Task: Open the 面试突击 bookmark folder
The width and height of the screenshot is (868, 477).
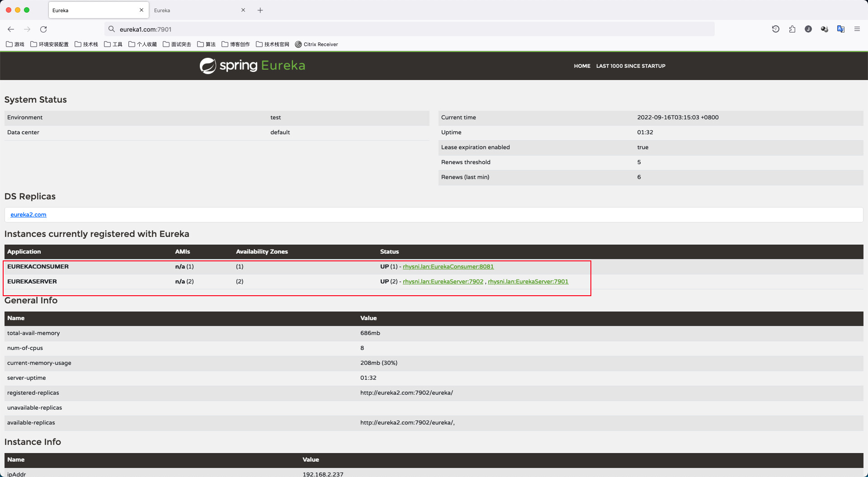Action: [x=177, y=44]
